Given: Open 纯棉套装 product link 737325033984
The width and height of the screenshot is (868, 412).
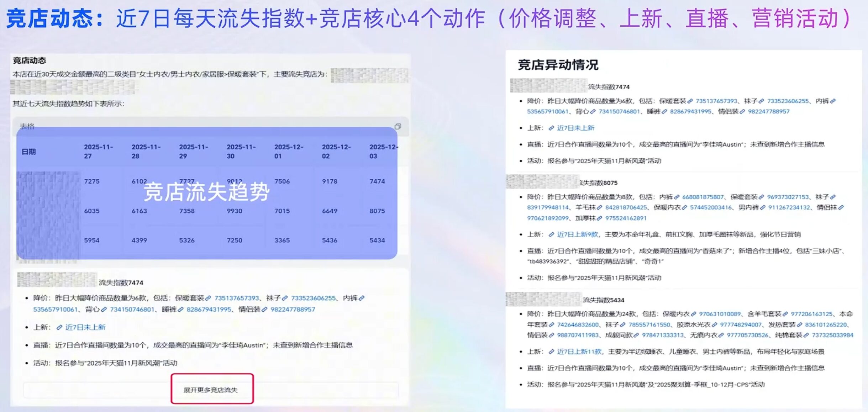Looking at the screenshot, I should pyautogui.click(x=833, y=335).
